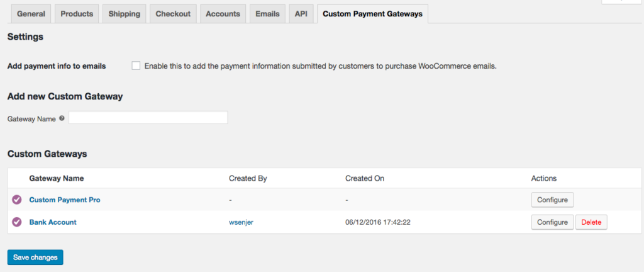Click enabled checkmark icon for Custom Payment Pro
This screenshot has height=272, width=644.
16,200
